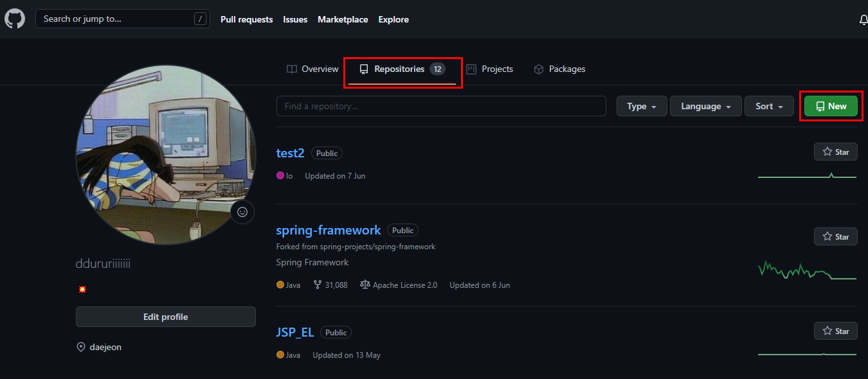Click the JSP_EL activity graph

click(807, 354)
